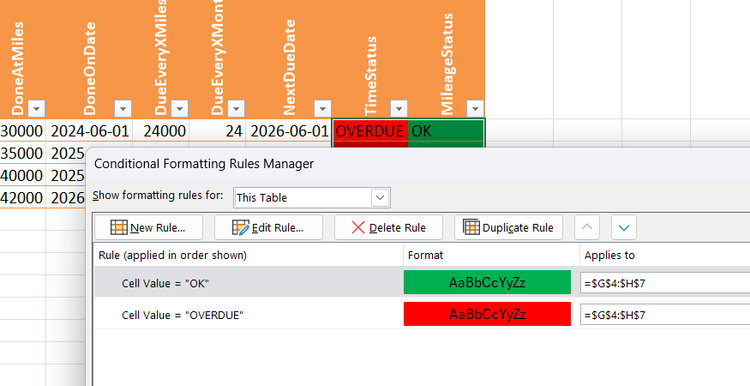This screenshot has height=386, width=750.
Task: Click Applies to field for the OK rule
Action: click(x=665, y=283)
